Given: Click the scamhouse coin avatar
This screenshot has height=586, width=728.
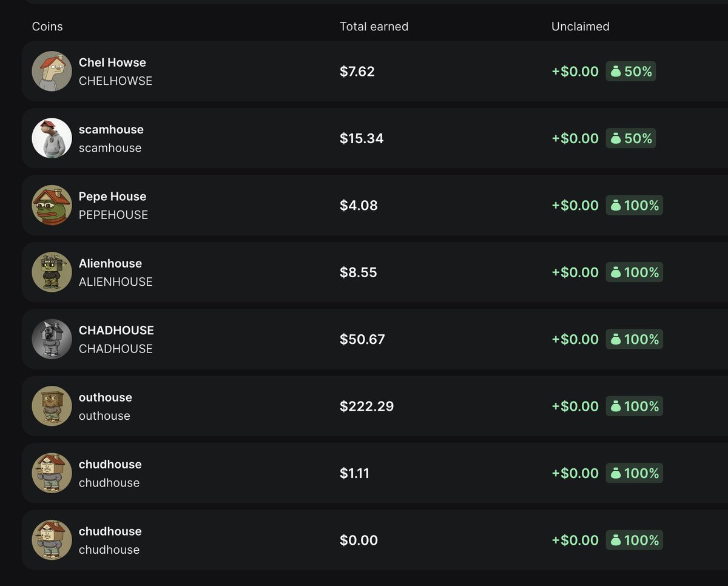Looking at the screenshot, I should 52,138.
